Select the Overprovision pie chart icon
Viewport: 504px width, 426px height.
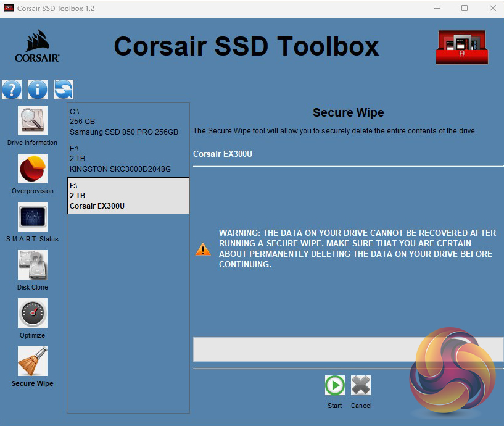(32, 169)
